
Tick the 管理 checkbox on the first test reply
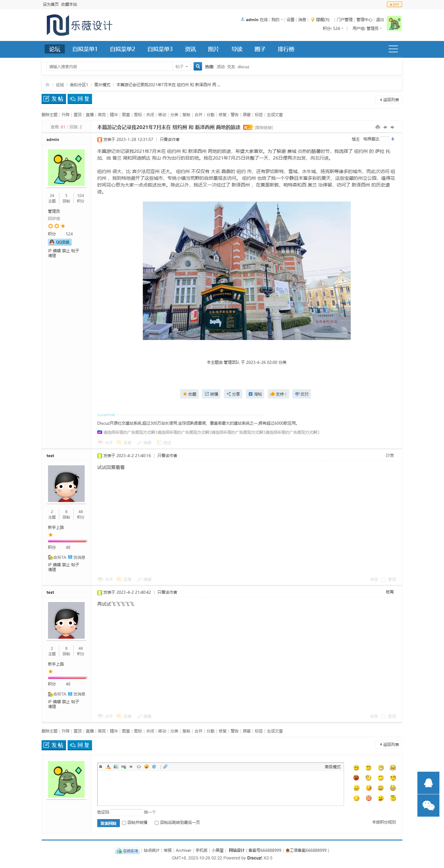tap(383, 580)
